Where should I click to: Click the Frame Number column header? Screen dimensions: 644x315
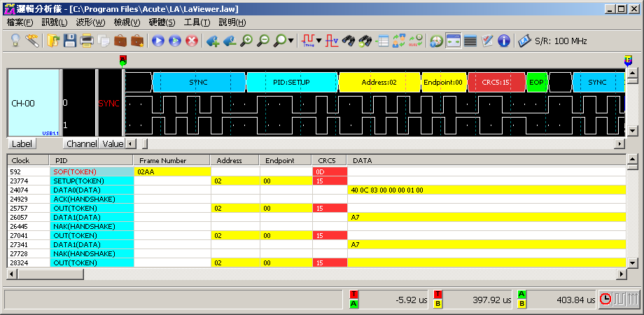(x=171, y=160)
